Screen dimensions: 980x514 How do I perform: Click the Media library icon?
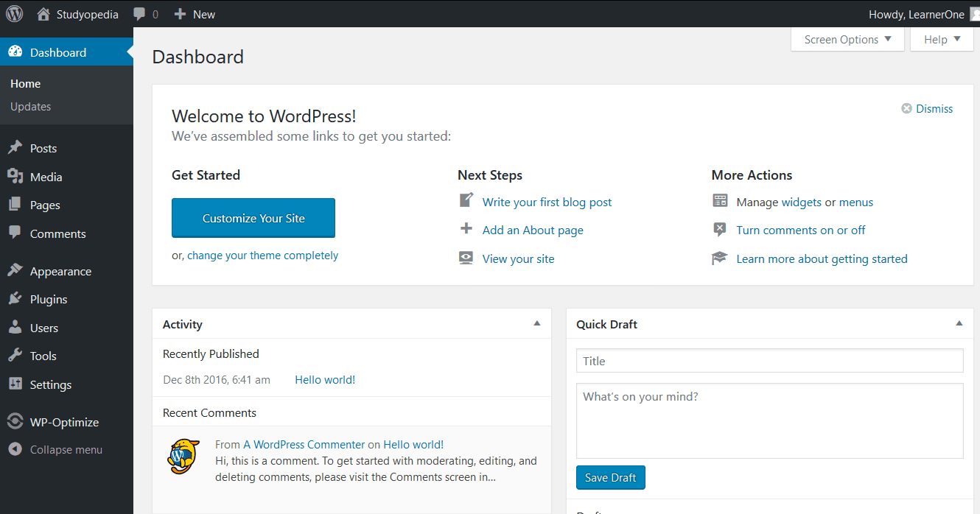click(x=17, y=176)
